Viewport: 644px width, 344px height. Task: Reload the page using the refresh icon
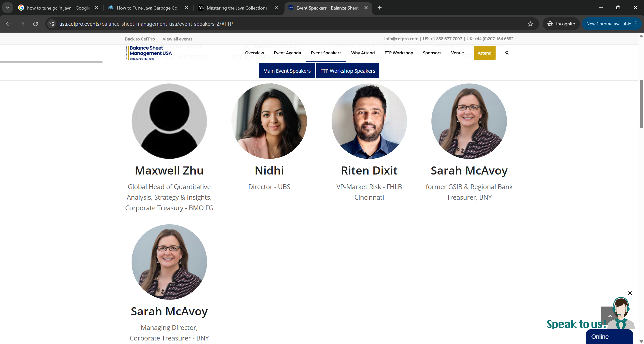point(35,24)
